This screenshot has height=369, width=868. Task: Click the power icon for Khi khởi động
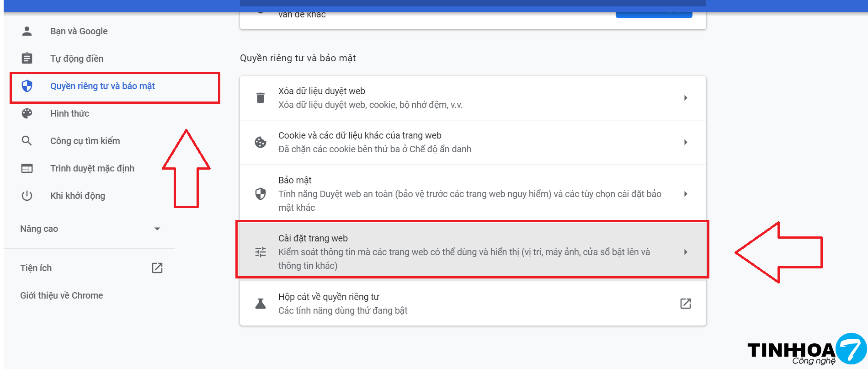point(27,196)
